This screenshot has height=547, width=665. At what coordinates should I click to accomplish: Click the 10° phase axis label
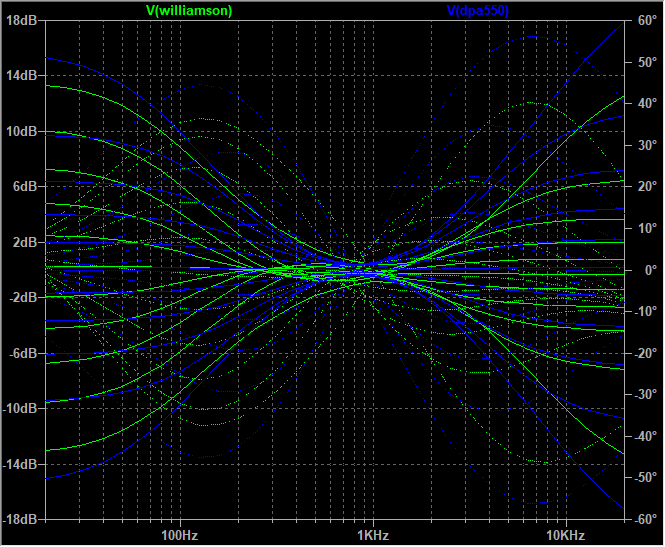click(x=647, y=229)
